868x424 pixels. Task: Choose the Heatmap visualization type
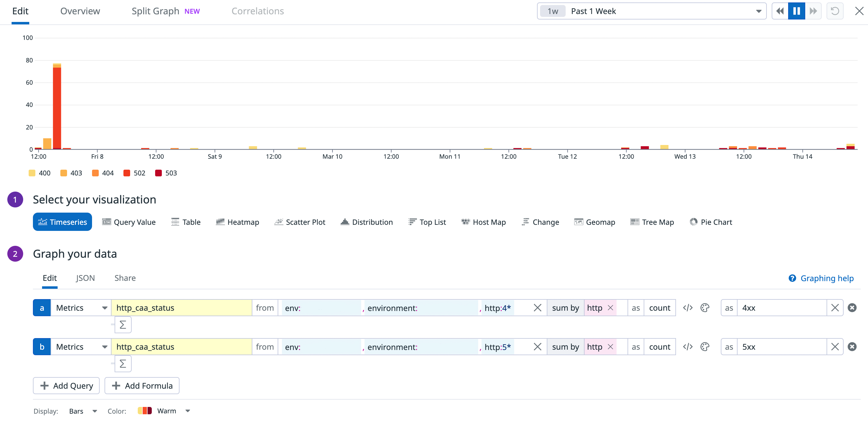237,222
